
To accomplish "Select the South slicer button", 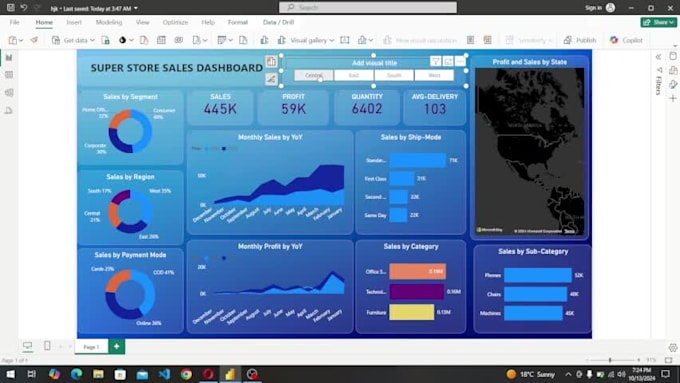I will (394, 75).
